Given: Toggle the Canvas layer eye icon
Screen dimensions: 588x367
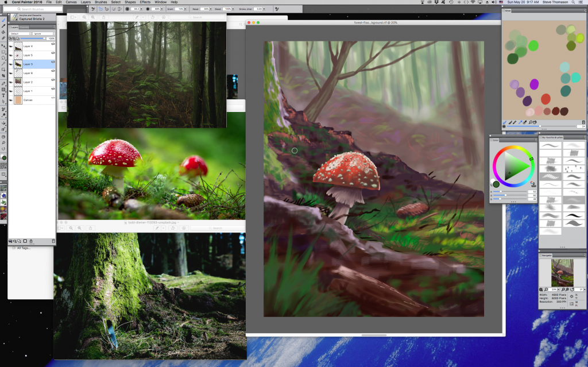Looking at the screenshot, I should click(x=11, y=100).
